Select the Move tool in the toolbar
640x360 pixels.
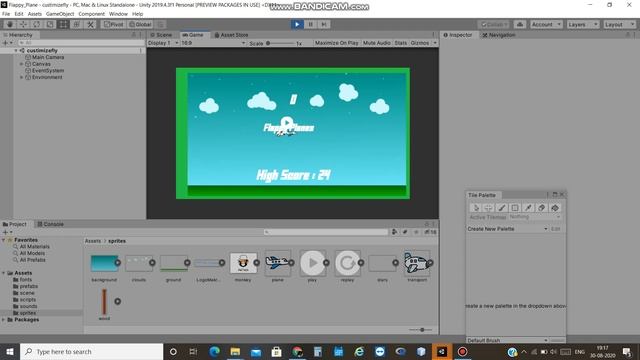click(23, 24)
